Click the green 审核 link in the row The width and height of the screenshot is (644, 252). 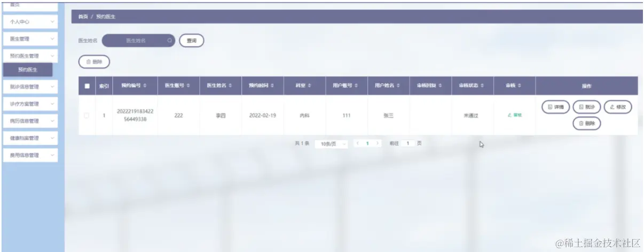[515, 115]
